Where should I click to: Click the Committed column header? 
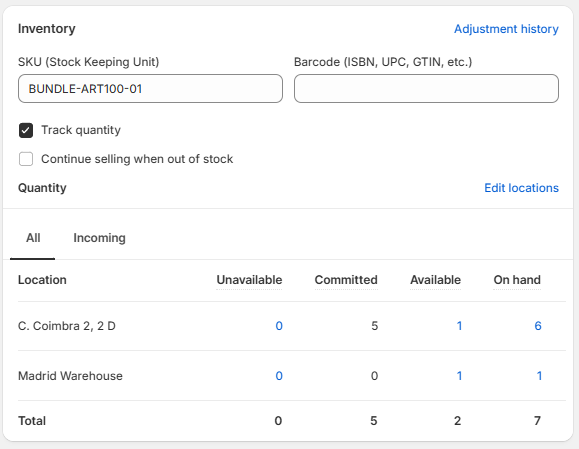point(346,280)
